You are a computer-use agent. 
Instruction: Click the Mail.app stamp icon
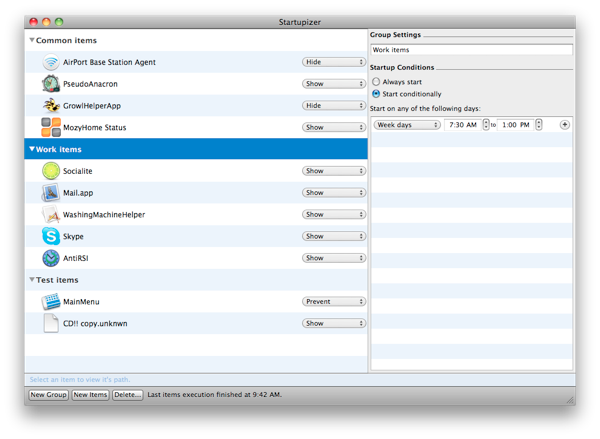pos(51,193)
